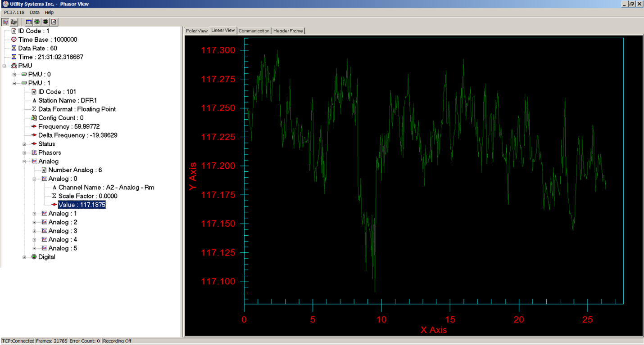Expand the Digital node
The width and height of the screenshot is (644, 345).
pyautogui.click(x=24, y=257)
